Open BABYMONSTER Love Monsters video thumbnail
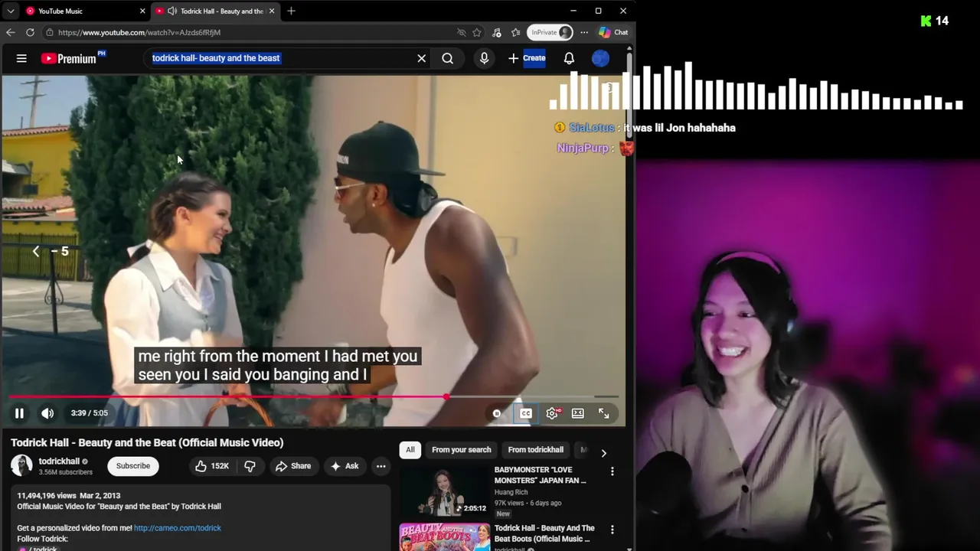Screen dimensions: 980x551 [444, 491]
